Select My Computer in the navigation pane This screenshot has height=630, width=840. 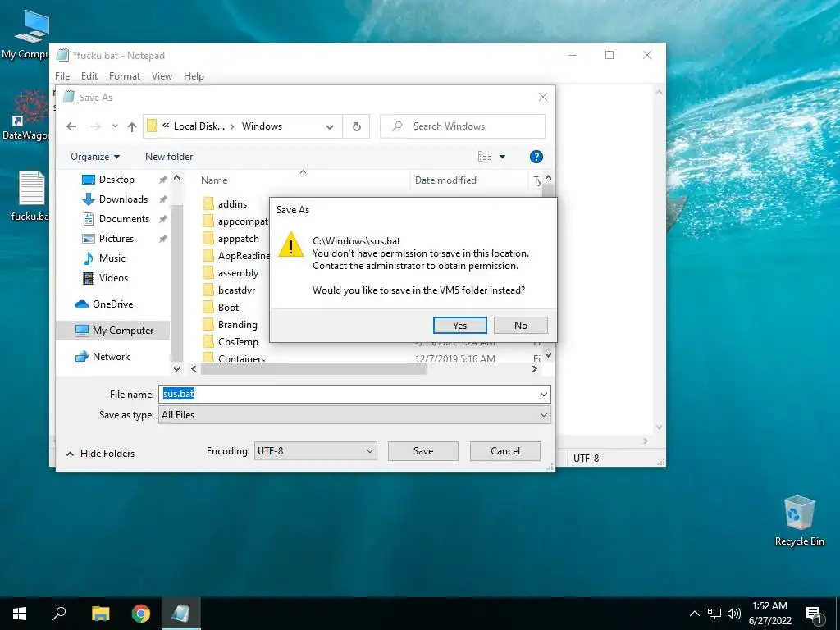pos(123,331)
